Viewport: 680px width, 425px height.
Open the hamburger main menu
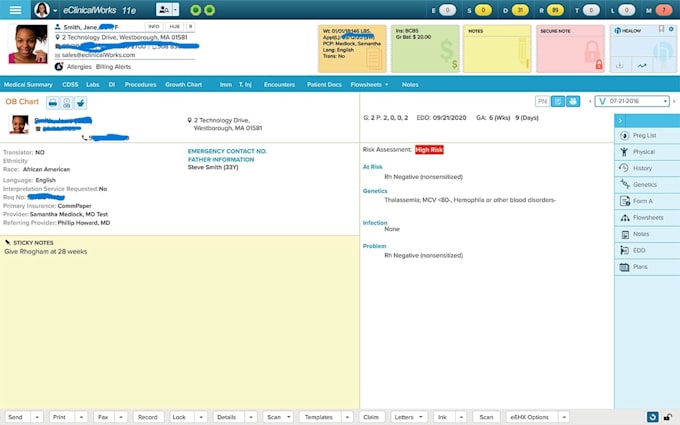(x=15, y=10)
